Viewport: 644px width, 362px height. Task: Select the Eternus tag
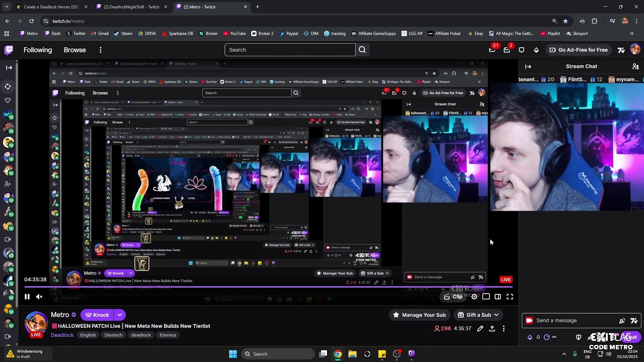[x=168, y=335]
